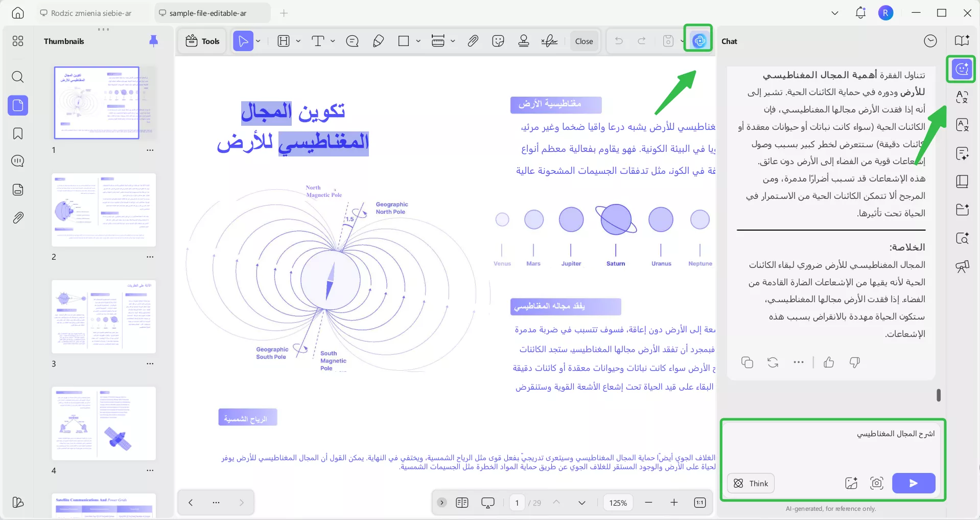This screenshot has width=980, height=520.
Task: Open the measurement tool dropdown
Action: pos(454,41)
